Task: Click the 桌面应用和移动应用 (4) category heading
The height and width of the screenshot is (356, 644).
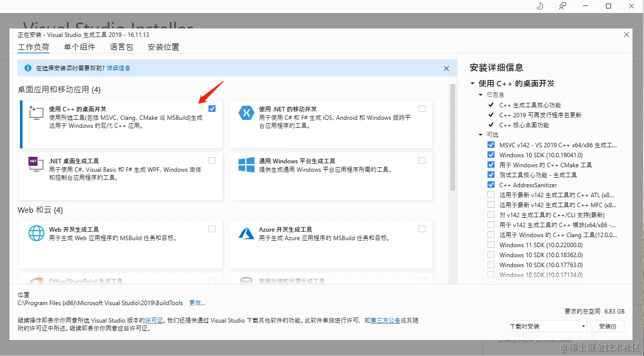Action: click(59, 90)
